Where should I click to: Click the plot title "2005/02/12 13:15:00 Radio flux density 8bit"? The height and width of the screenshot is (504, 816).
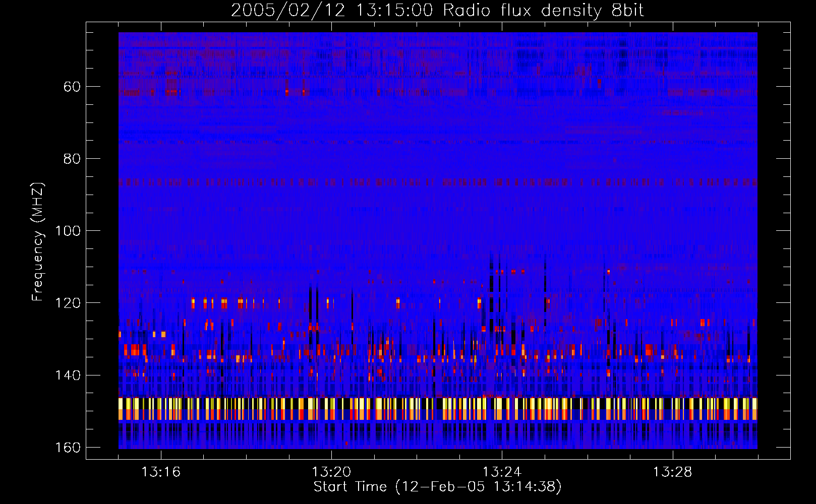coord(438,10)
